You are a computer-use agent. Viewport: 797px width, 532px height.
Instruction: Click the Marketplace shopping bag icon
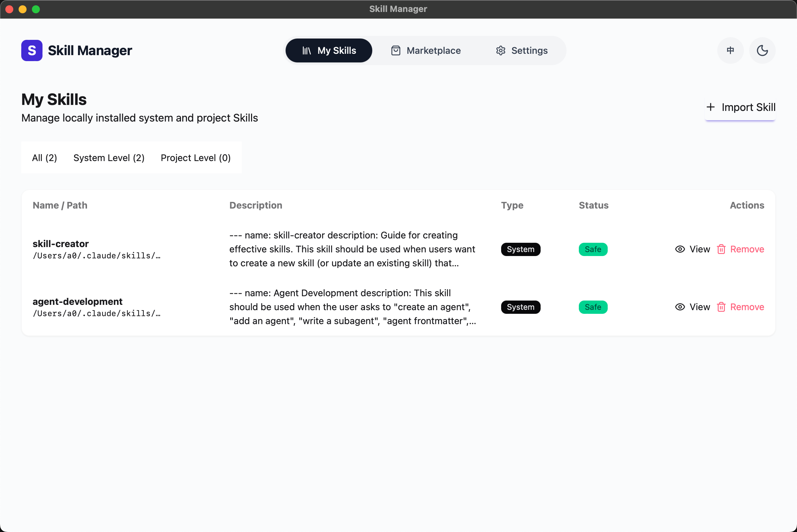click(x=396, y=50)
